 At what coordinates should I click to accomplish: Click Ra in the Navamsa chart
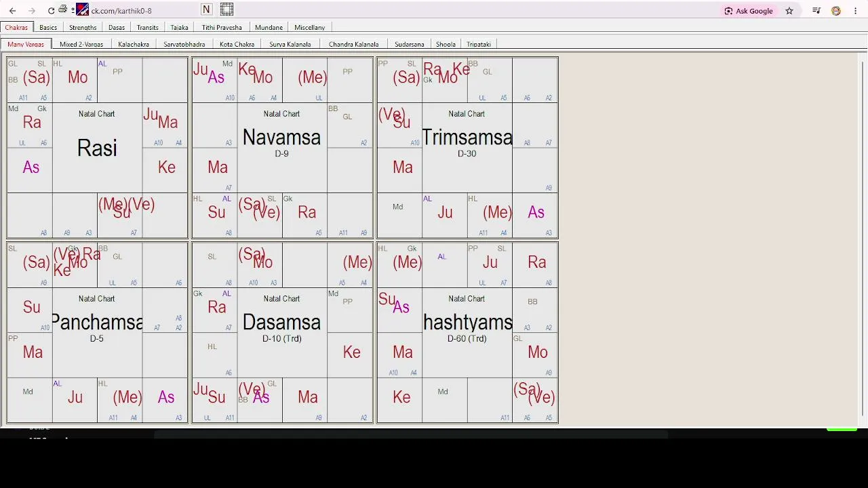tap(307, 213)
